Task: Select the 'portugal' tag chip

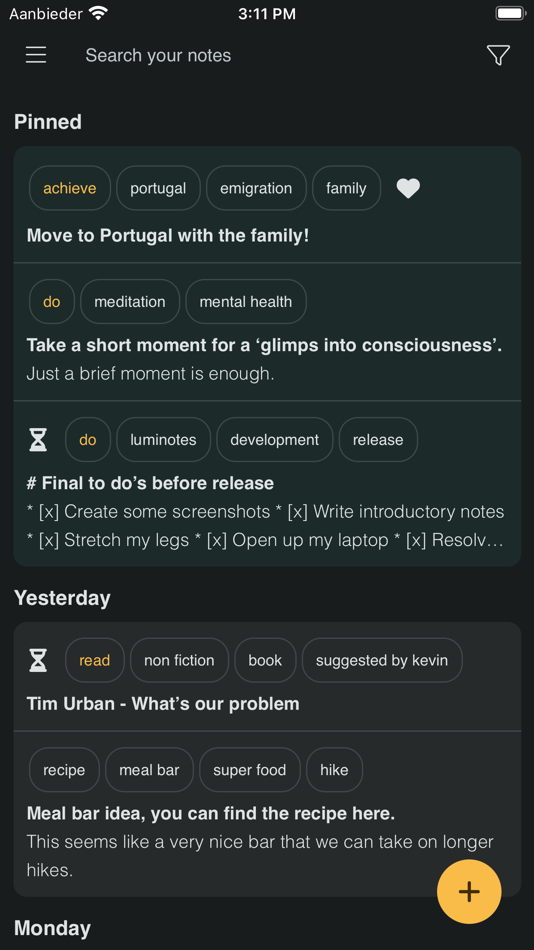Action: (x=158, y=188)
